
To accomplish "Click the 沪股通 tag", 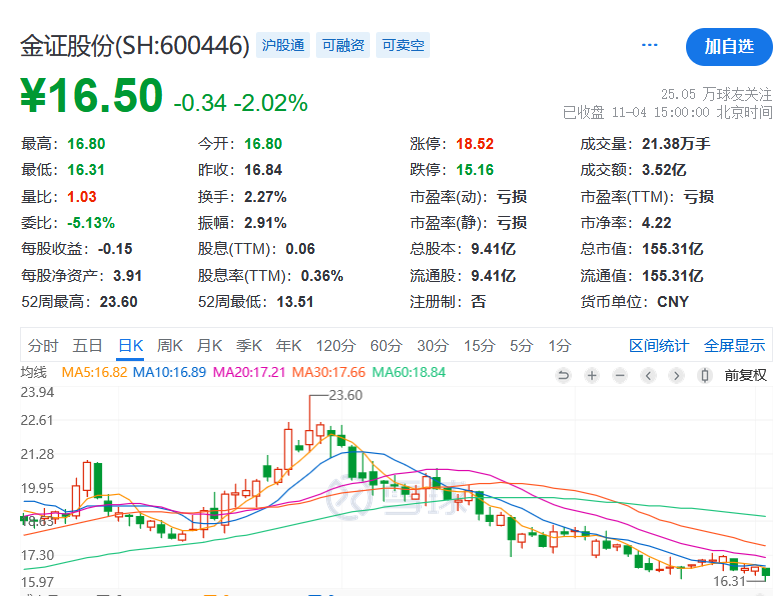I will pyautogui.click(x=283, y=45).
